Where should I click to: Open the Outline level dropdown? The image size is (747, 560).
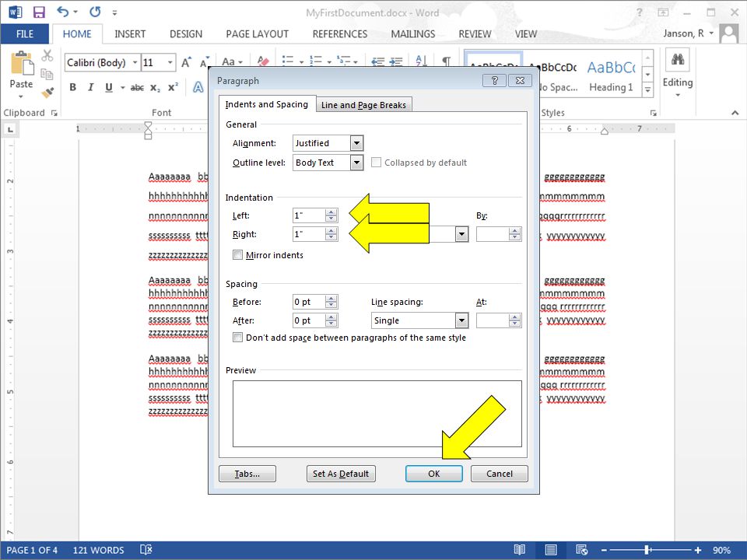tap(356, 163)
